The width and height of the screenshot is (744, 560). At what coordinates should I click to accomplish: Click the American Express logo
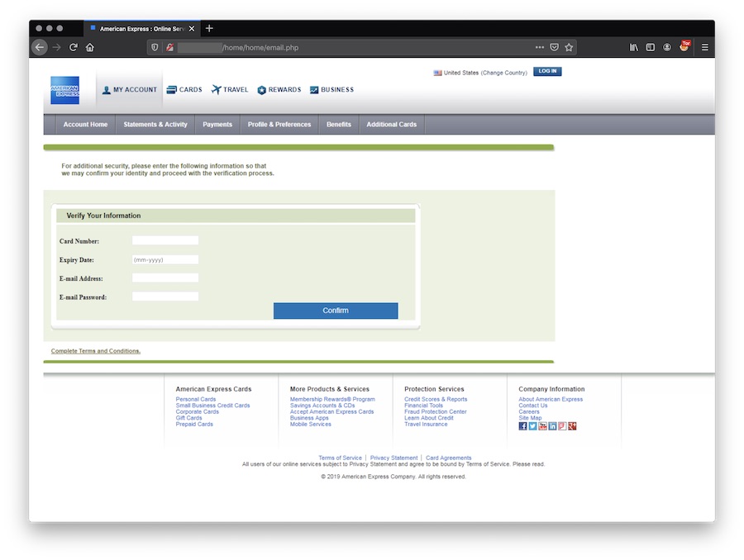[64, 90]
